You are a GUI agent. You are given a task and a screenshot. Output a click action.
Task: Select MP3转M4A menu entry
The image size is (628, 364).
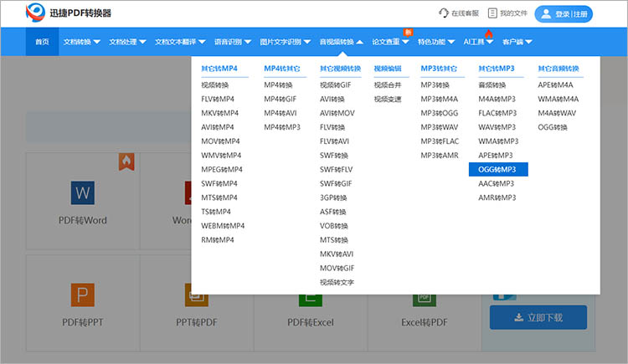(x=440, y=99)
